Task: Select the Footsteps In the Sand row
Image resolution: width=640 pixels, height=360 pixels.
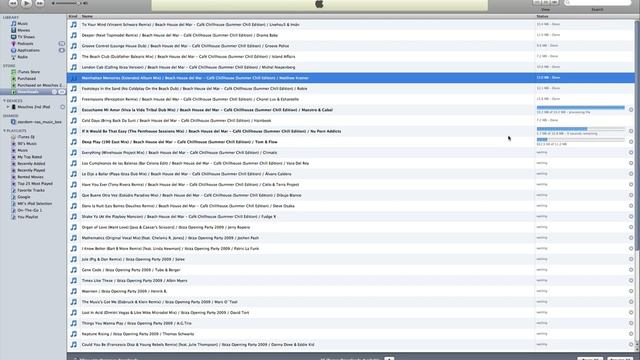Action: pos(351,88)
